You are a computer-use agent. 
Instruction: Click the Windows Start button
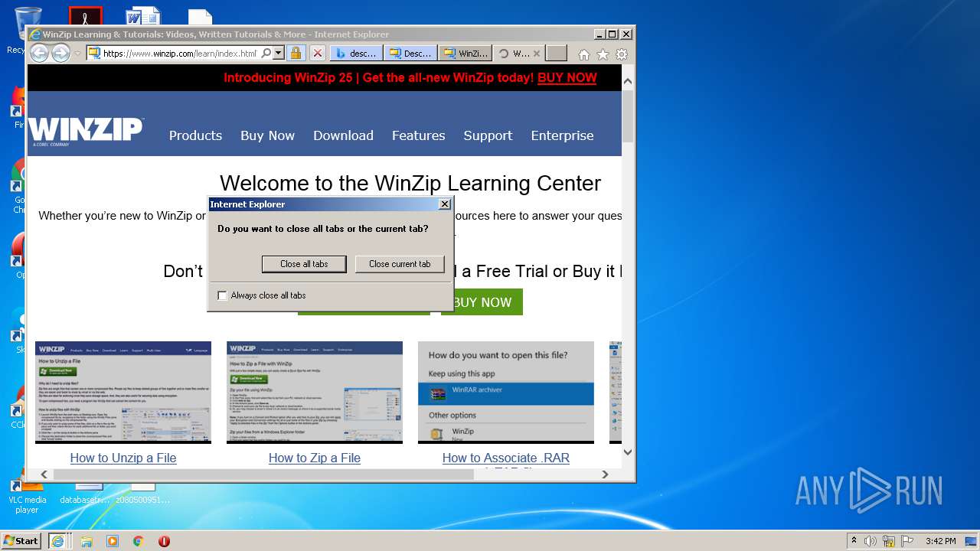click(21, 540)
